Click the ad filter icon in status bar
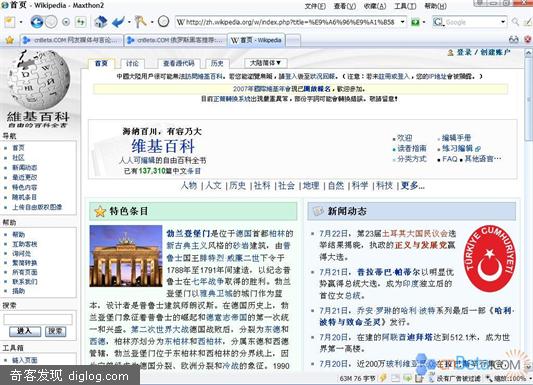 tap(432, 378)
